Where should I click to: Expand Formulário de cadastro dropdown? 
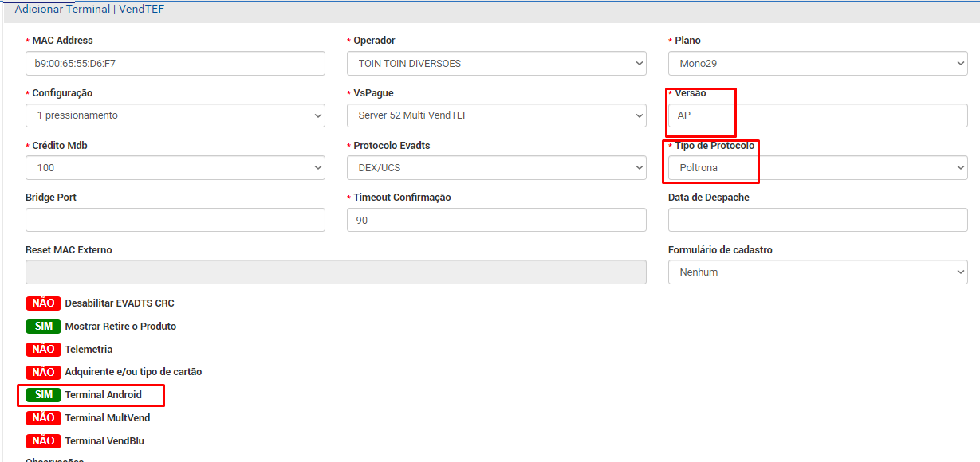point(818,272)
